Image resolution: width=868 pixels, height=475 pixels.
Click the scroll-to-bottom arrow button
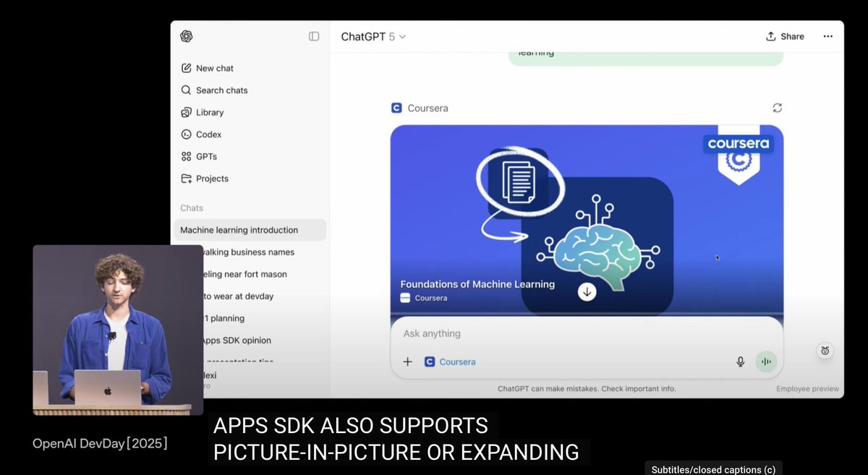(587, 292)
